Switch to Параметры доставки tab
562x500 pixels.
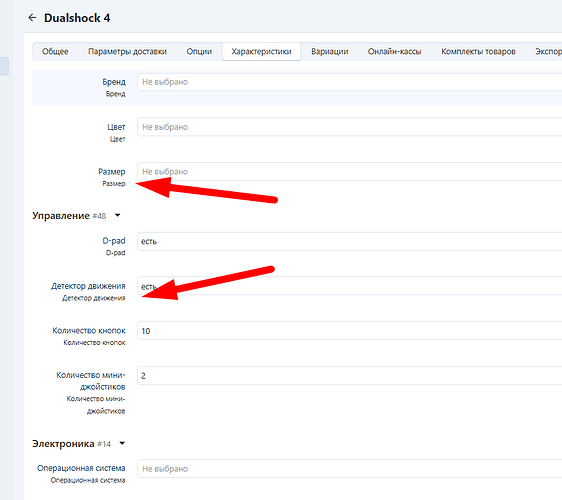click(x=127, y=52)
